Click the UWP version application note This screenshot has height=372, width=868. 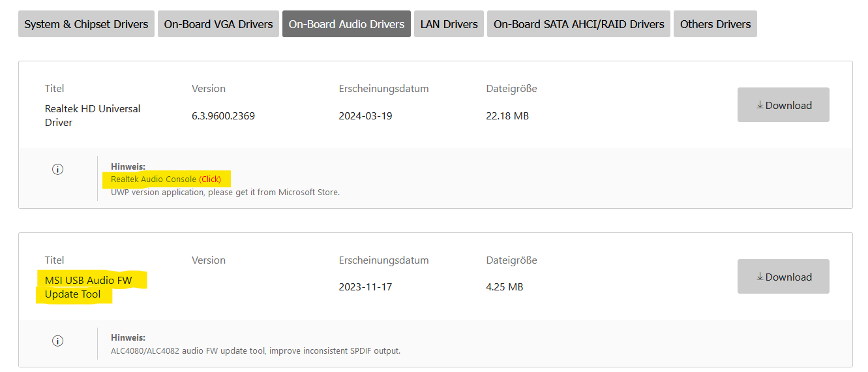[x=225, y=192]
